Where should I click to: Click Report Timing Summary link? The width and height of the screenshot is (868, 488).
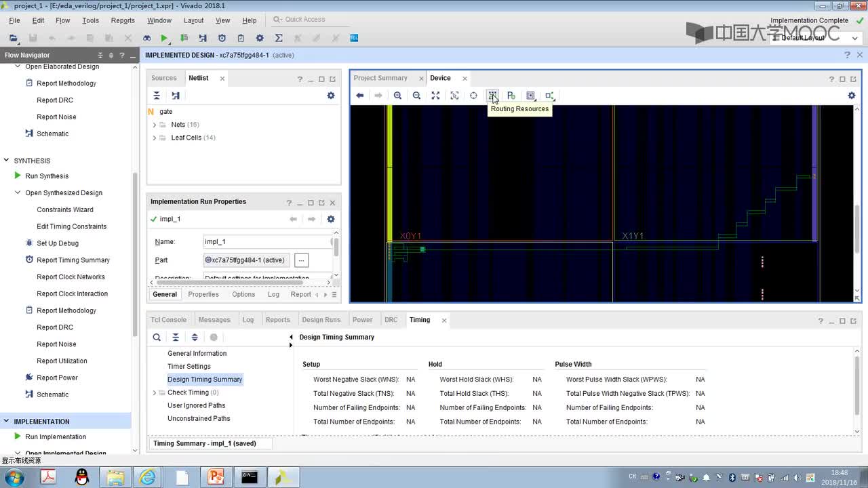(x=73, y=260)
